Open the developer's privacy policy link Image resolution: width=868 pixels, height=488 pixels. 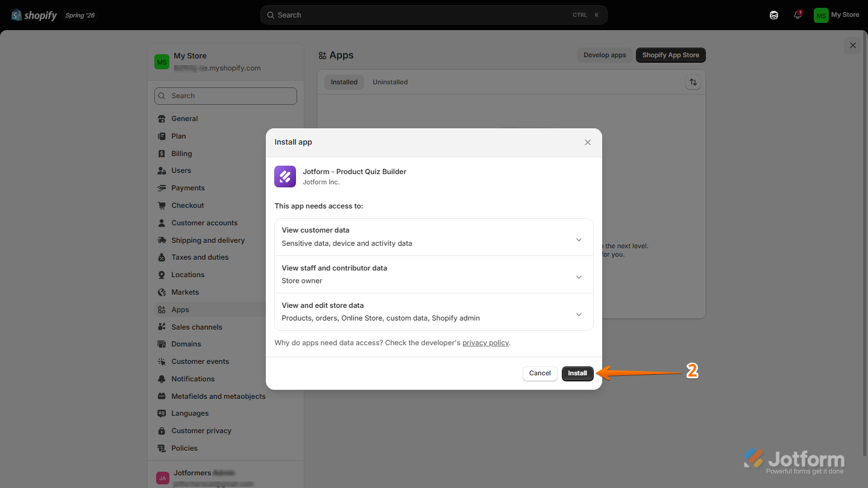point(485,343)
